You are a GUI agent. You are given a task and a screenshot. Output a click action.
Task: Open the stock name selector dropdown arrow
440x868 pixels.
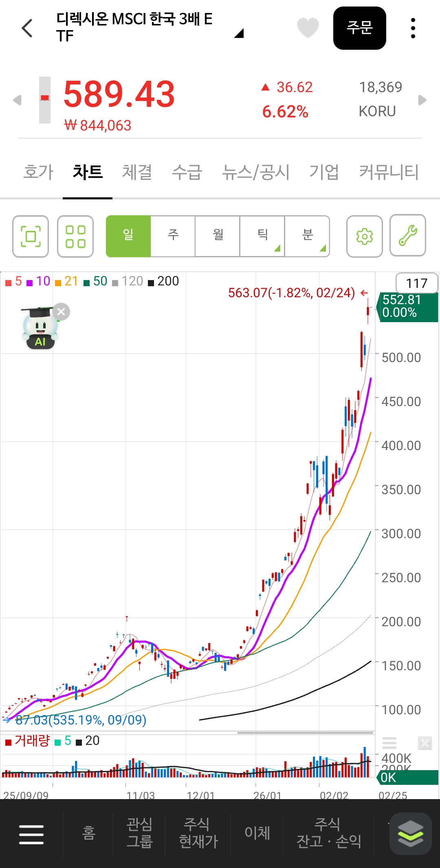[239, 33]
